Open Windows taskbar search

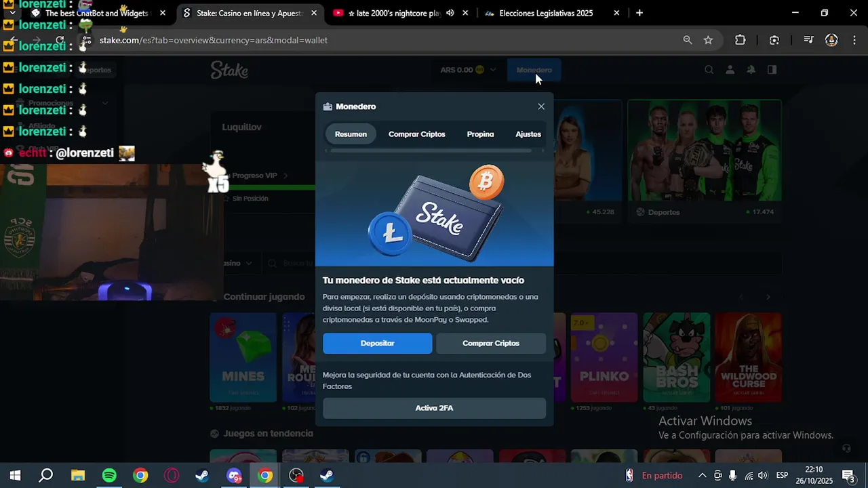pyautogui.click(x=46, y=476)
